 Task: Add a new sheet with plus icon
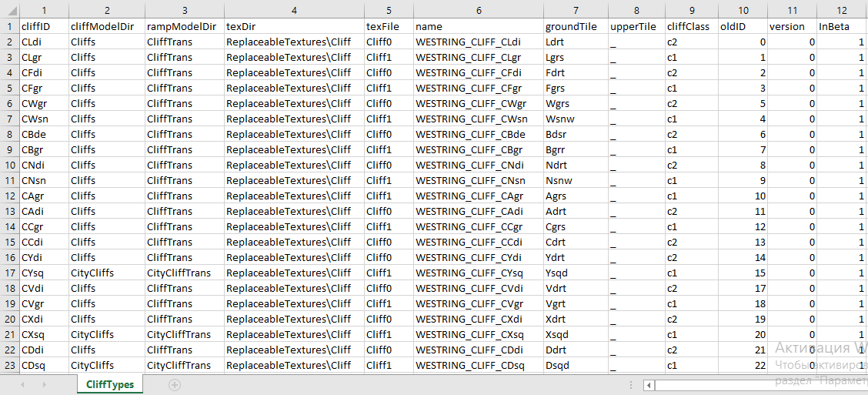pos(174,384)
